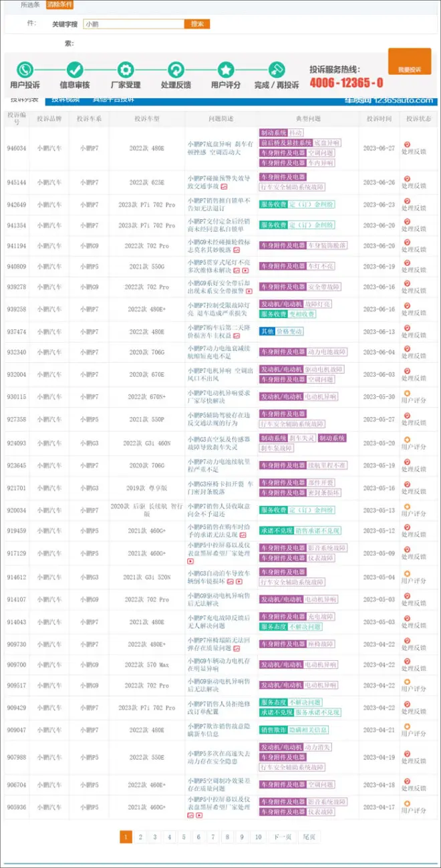Click the 厂家受理 gear step icon
This screenshot has width=441, height=868.
[125, 69]
